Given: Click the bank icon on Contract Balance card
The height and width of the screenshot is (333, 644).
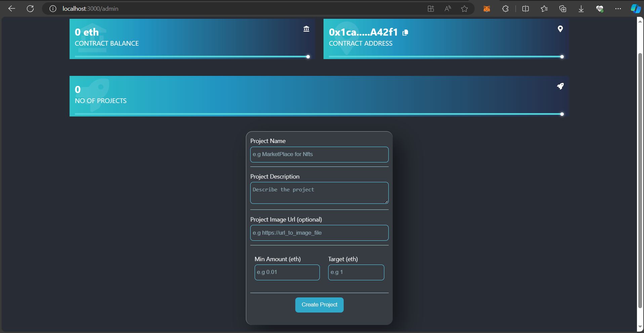Looking at the screenshot, I should point(306,29).
